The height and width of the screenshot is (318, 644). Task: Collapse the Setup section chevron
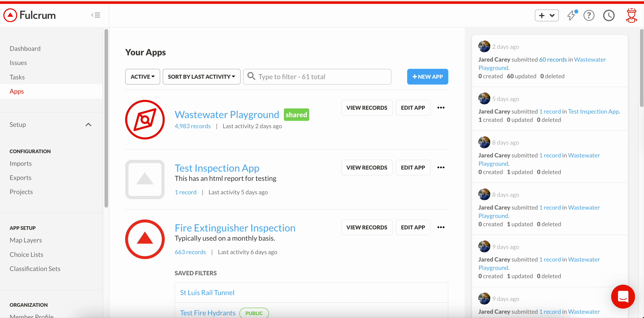click(88, 124)
